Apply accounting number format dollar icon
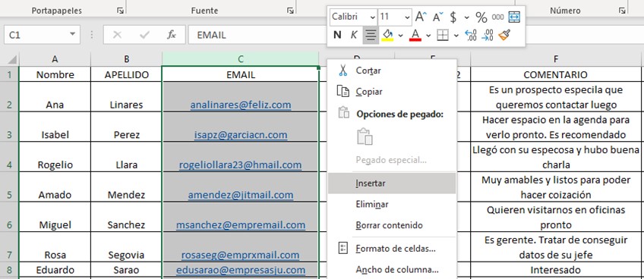 pyautogui.click(x=453, y=17)
